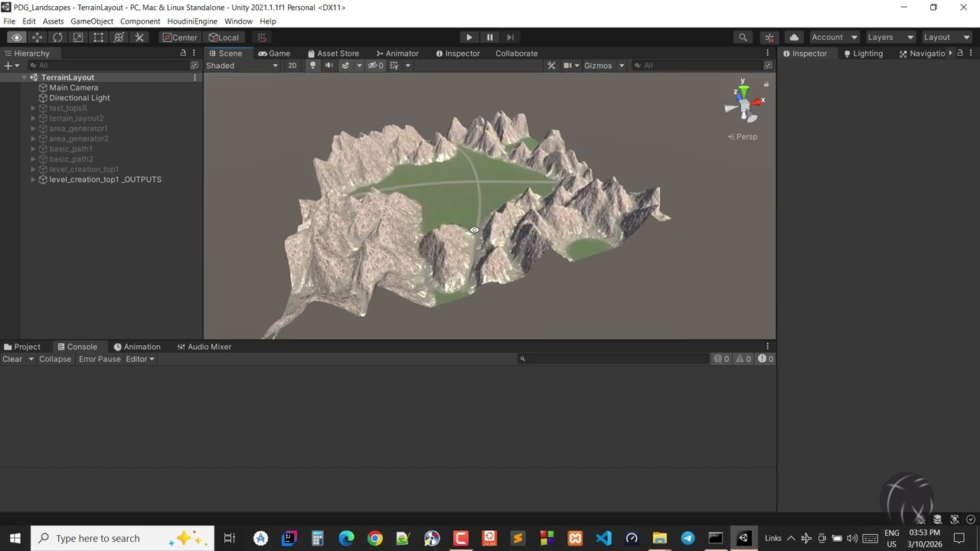Open the scene effects dropdown arrow

point(359,66)
